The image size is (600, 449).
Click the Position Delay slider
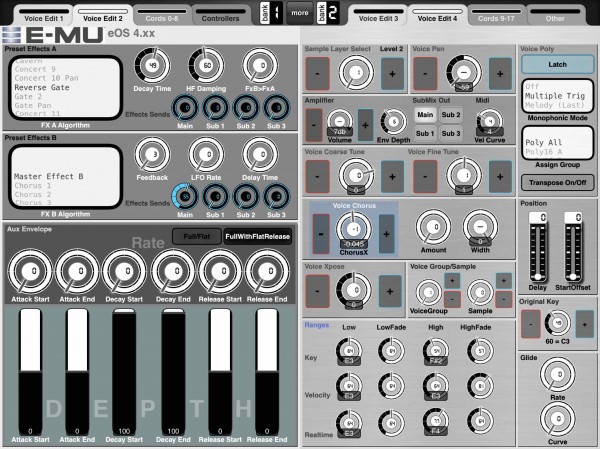click(x=538, y=249)
